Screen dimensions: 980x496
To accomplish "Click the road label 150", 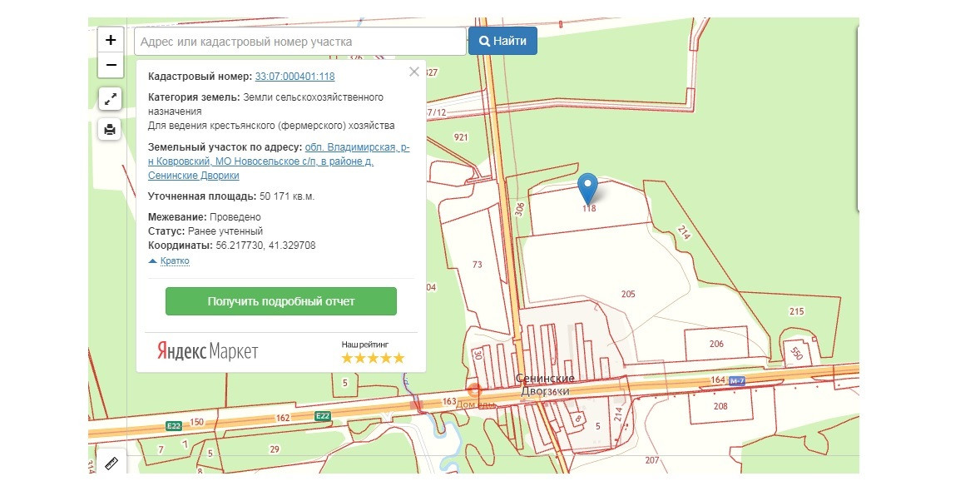I will pos(197,422).
